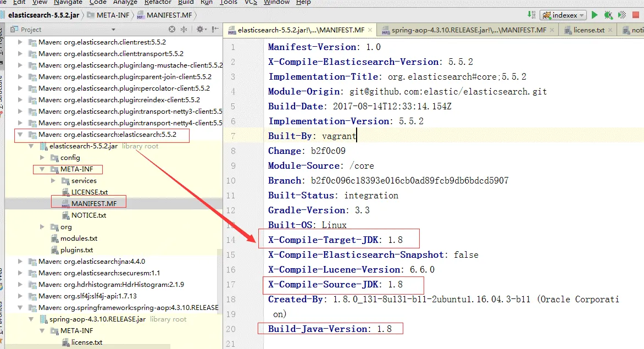Close the elasticsearch MANIFEST.MF tab
644x349 pixels.
(370, 30)
